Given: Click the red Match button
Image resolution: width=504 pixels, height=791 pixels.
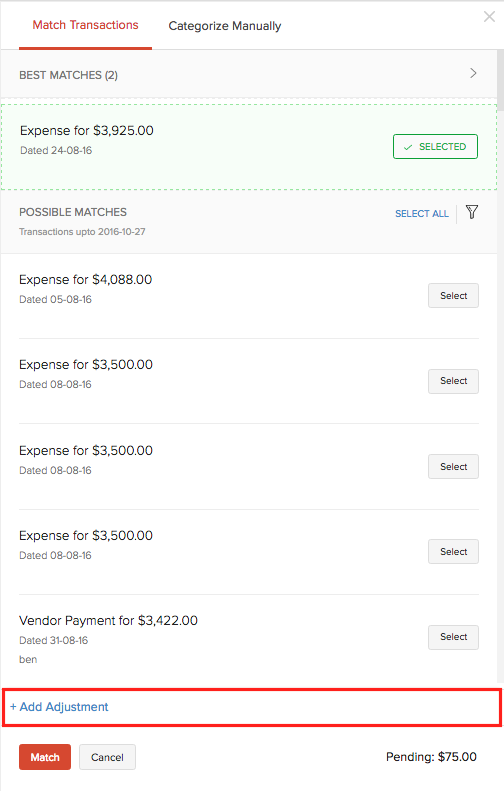Looking at the screenshot, I should [x=45, y=757].
